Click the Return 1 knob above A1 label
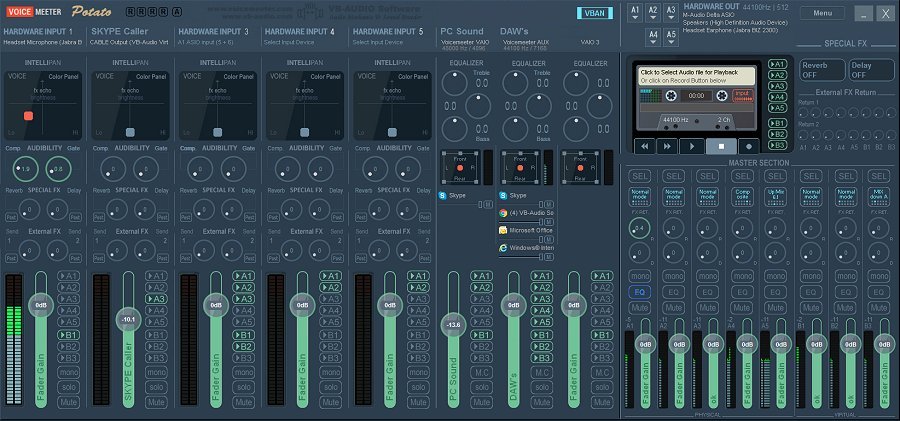This screenshot has height=421, width=900. coord(803,113)
